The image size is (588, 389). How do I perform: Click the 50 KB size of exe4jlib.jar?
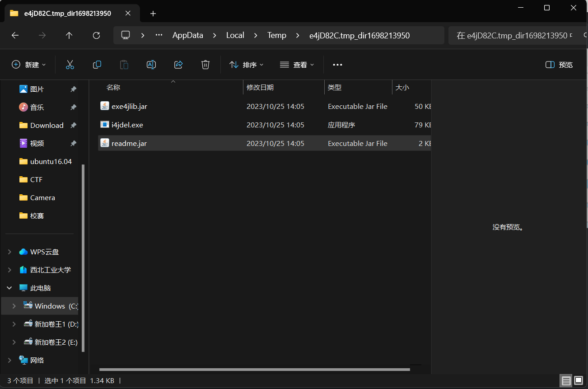tap(423, 107)
